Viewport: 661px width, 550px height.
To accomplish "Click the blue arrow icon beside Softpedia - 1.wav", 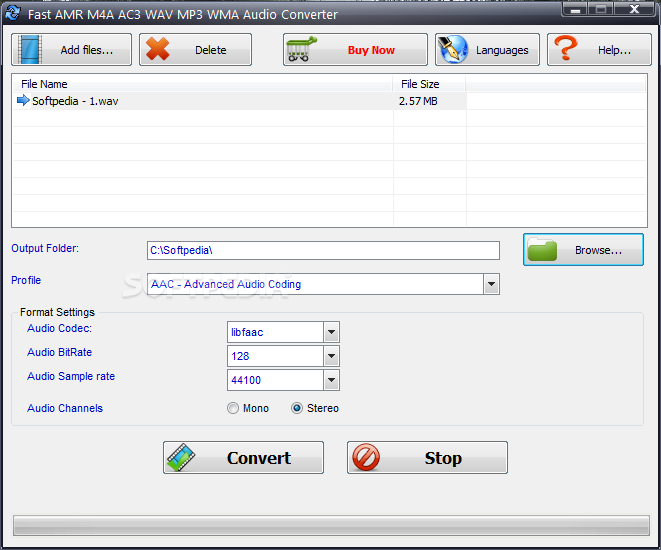I will point(23,101).
